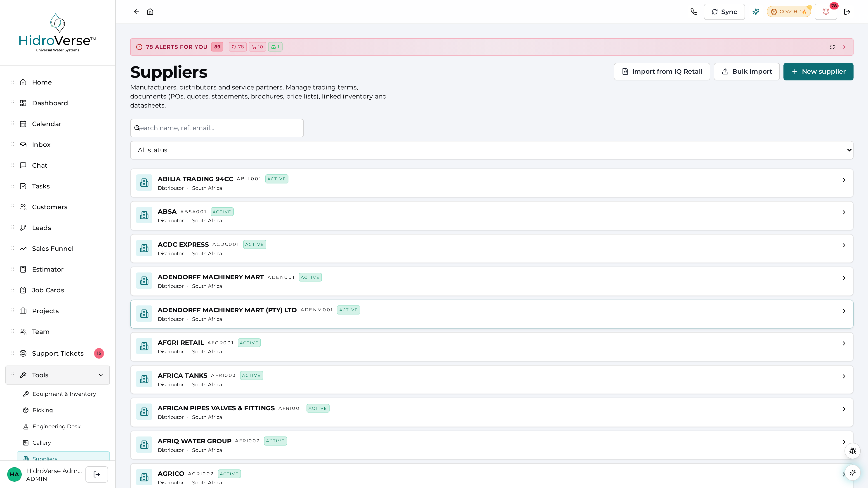
Task: Expand the alerts banner chevron
Action: pos(844,47)
